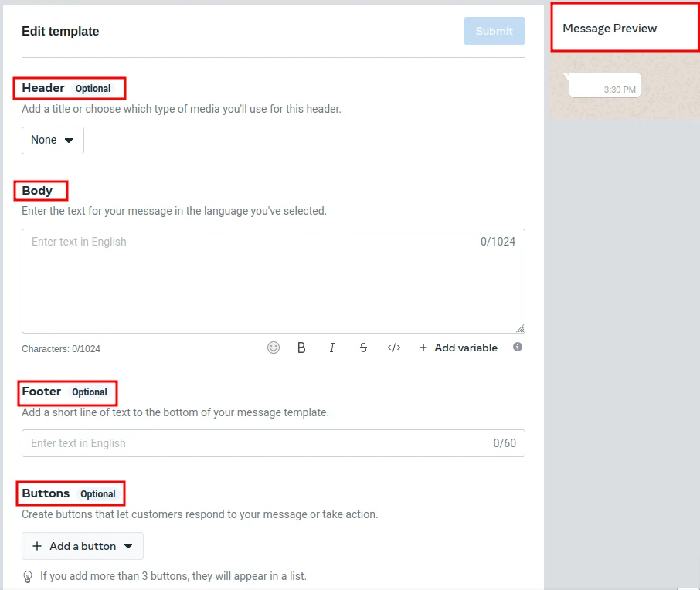Apply italic formatting with the I icon
Viewport: 700px width, 590px height.
[332, 348]
